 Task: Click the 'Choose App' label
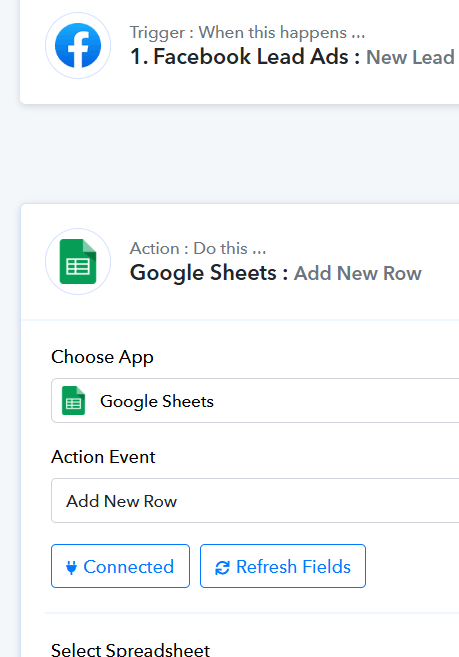(x=102, y=357)
